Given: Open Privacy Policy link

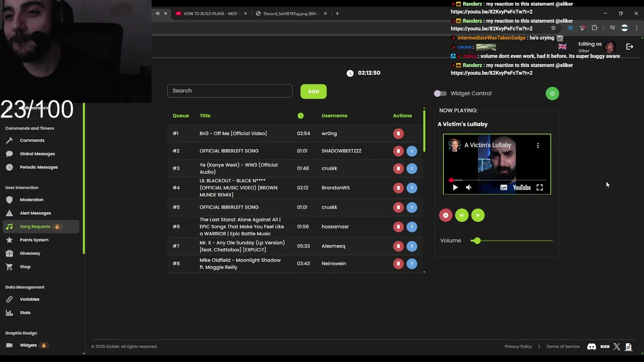Looking at the screenshot, I should pyautogui.click(x=518, y=346).
